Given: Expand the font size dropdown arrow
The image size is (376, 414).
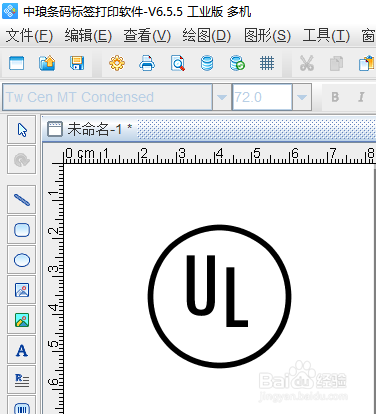Looking at the screenshot, I should tap(302, 97).
